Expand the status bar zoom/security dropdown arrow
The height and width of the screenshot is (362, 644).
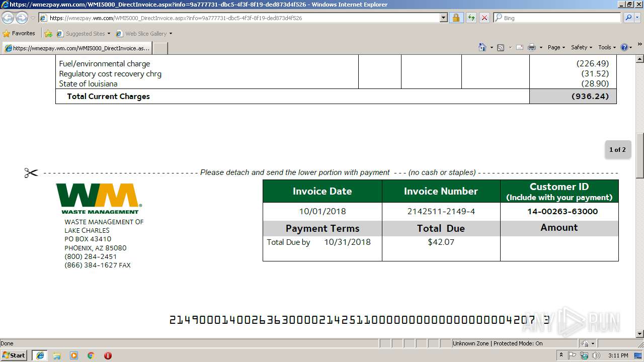pyautogui.click(x=593, y=343)
